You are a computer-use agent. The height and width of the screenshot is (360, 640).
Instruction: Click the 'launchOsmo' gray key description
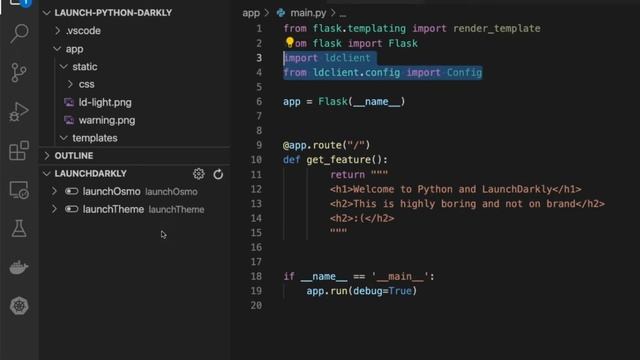click(x=171, y=192)
